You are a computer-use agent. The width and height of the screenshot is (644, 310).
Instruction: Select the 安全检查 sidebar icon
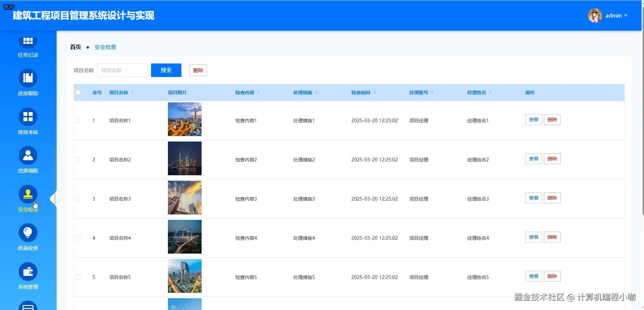coord(28,194)
